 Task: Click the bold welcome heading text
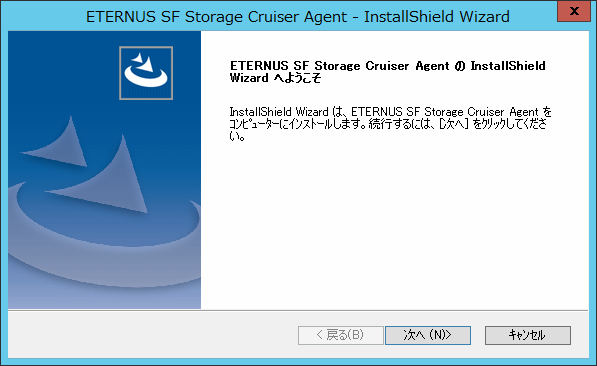[387, 72]
